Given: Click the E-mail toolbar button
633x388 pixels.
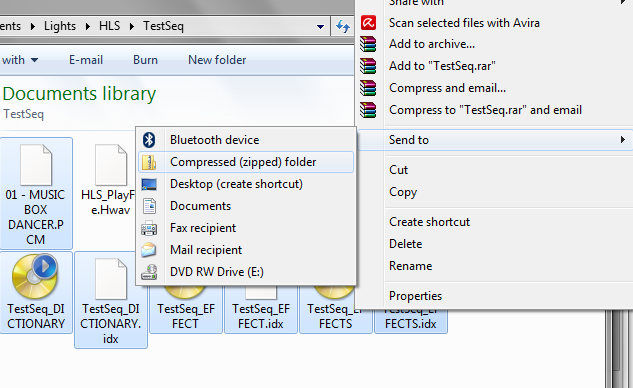Looking at the screenshot, I should tap(86, 60).
